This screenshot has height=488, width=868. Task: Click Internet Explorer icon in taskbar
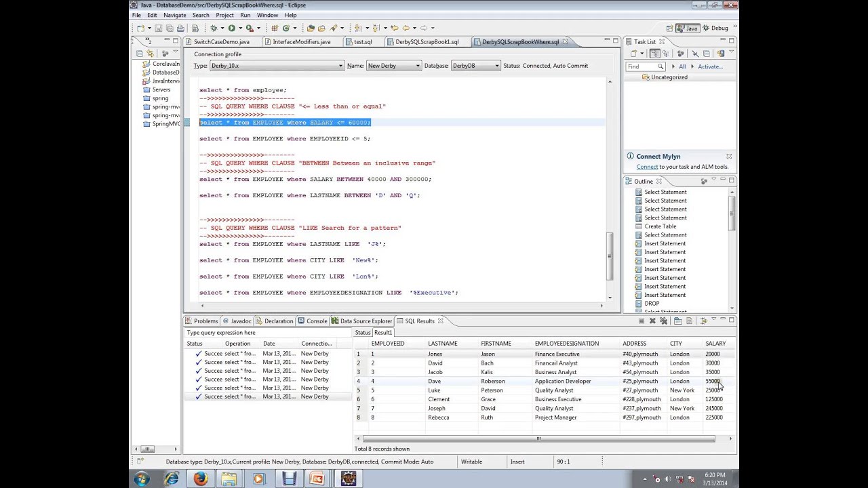pyautogui.click(x=171, y=479)
